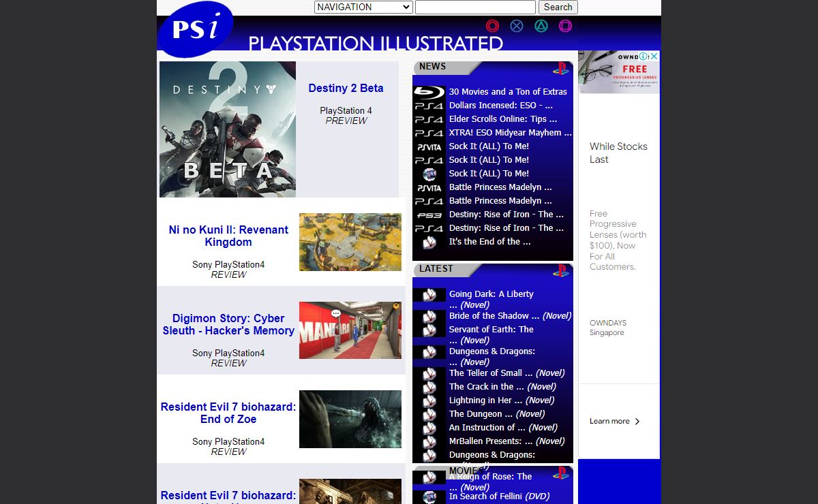Click the PSi logo
The width and height of the screenshot is (818, 504).
point(196,29)
